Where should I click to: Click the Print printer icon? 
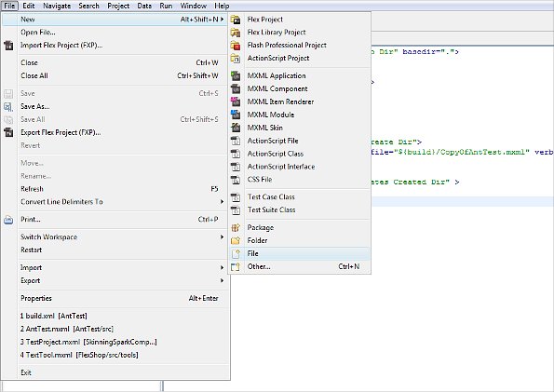pos(8,220)
